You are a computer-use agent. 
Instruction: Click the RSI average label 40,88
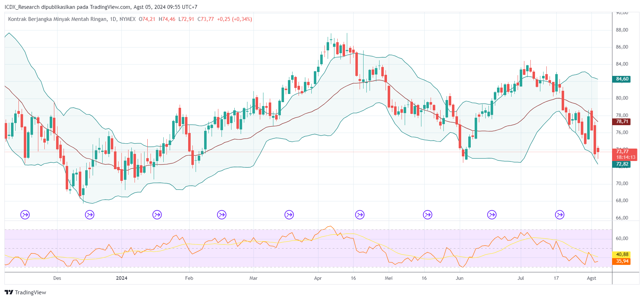[x=622, y=255]
